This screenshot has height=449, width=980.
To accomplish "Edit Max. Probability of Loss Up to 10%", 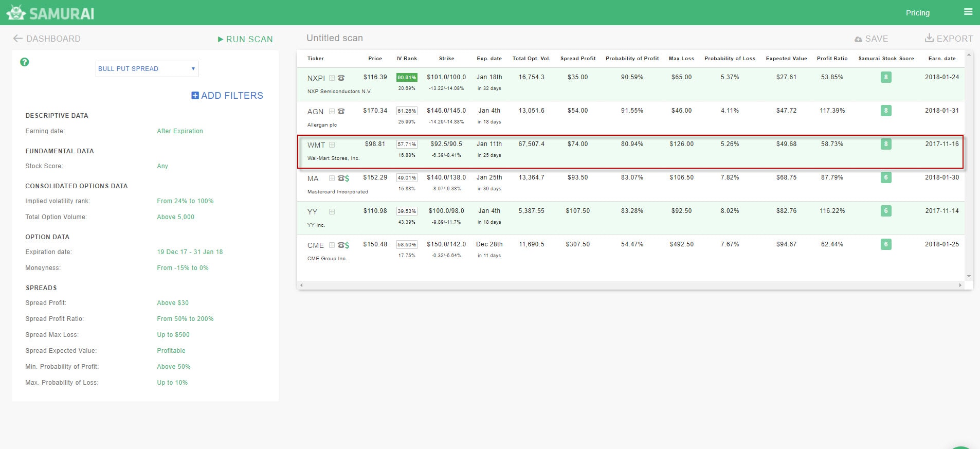I will pyautogui.click(x=172, y=383).
